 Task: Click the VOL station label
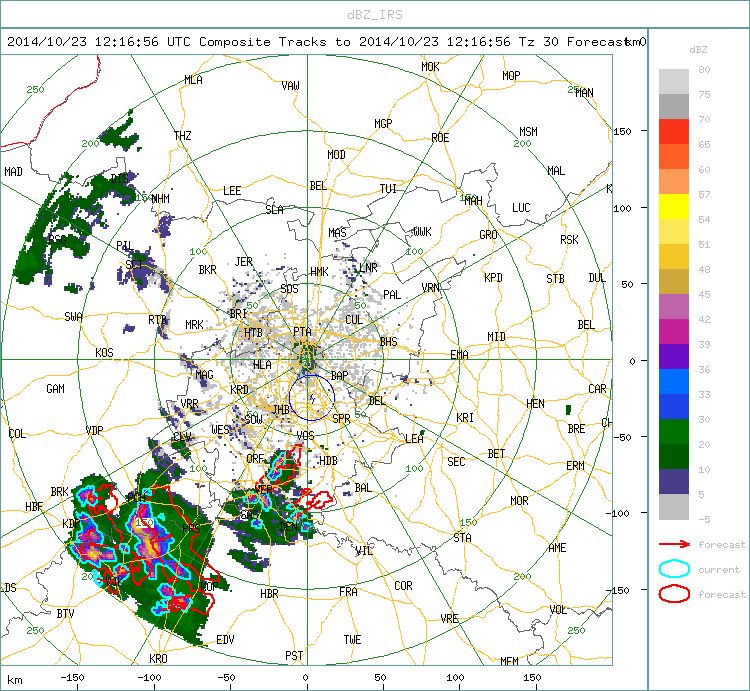click(558, 610)
